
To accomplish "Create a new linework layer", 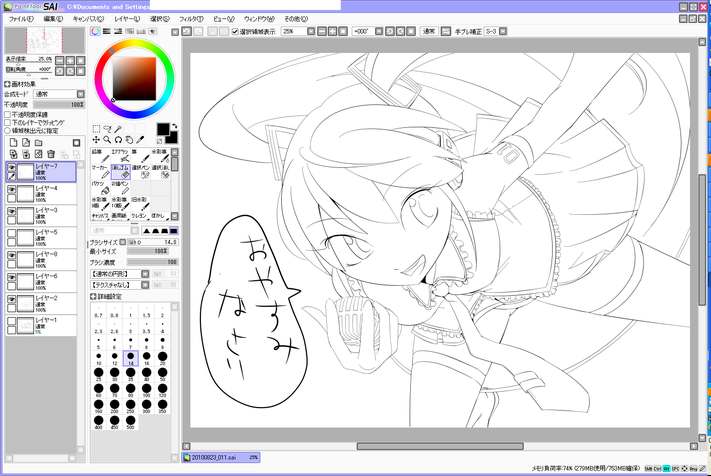I will click(26, 143).
